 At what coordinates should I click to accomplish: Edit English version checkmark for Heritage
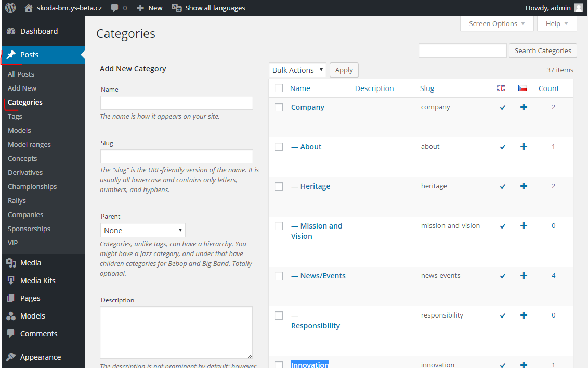(x=503, y=187)
